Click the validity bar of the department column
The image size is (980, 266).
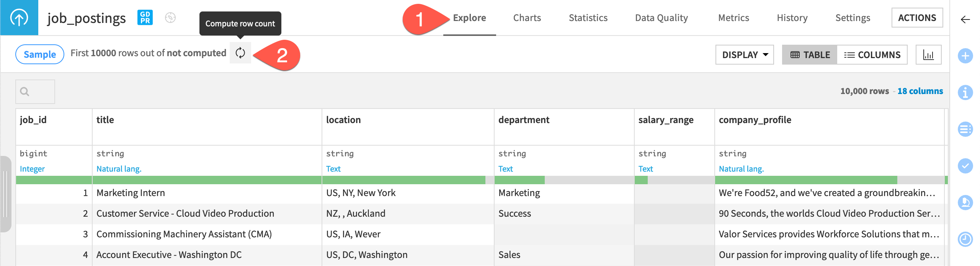564,180
